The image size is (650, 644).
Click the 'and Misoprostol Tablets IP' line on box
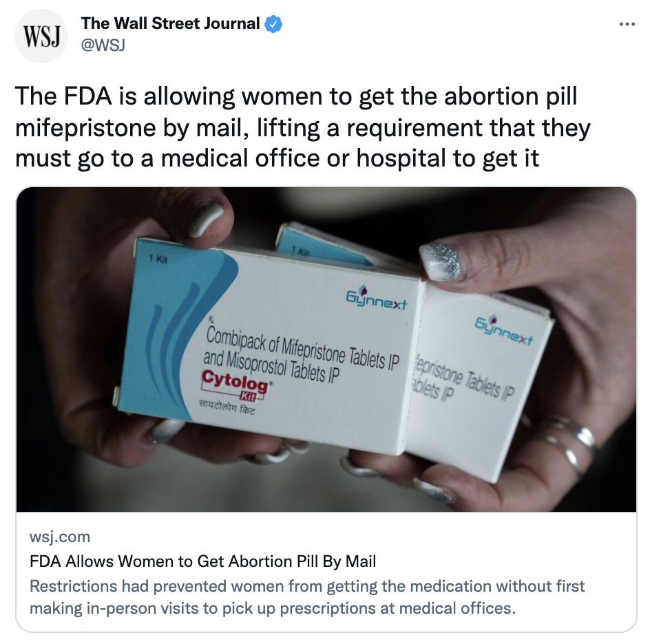click(x=271, y=366)
